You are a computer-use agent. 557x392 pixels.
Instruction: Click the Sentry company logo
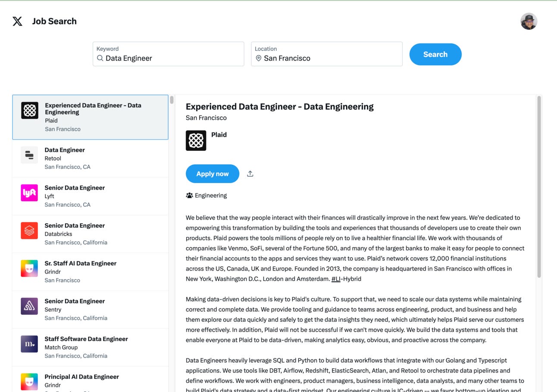(x=29, y=306)
